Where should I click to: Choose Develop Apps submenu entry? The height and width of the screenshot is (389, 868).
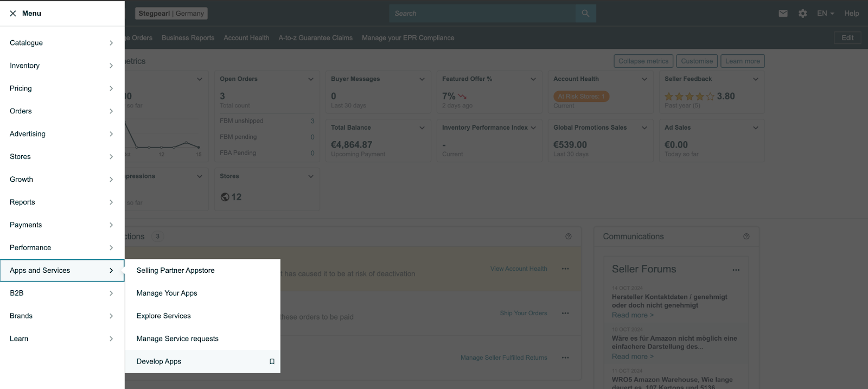tap(202, 361)
